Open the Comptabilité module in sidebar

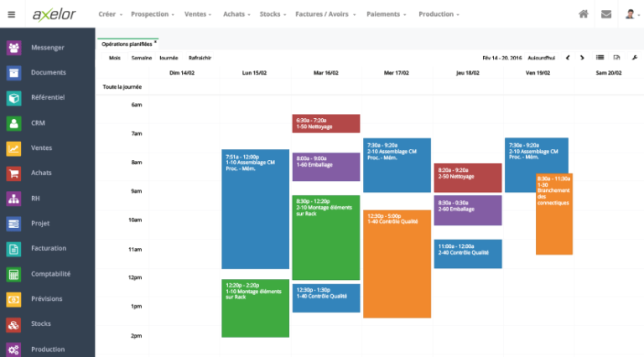point(50,274)
